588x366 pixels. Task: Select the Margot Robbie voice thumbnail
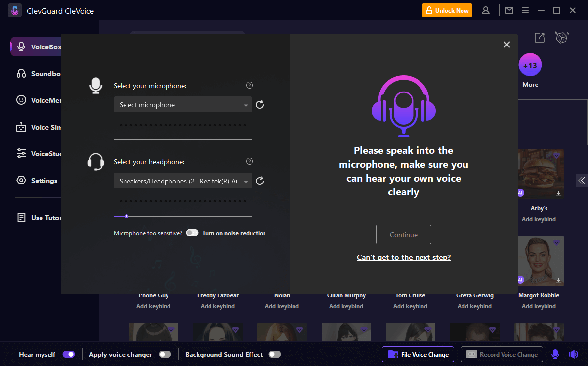541,261
